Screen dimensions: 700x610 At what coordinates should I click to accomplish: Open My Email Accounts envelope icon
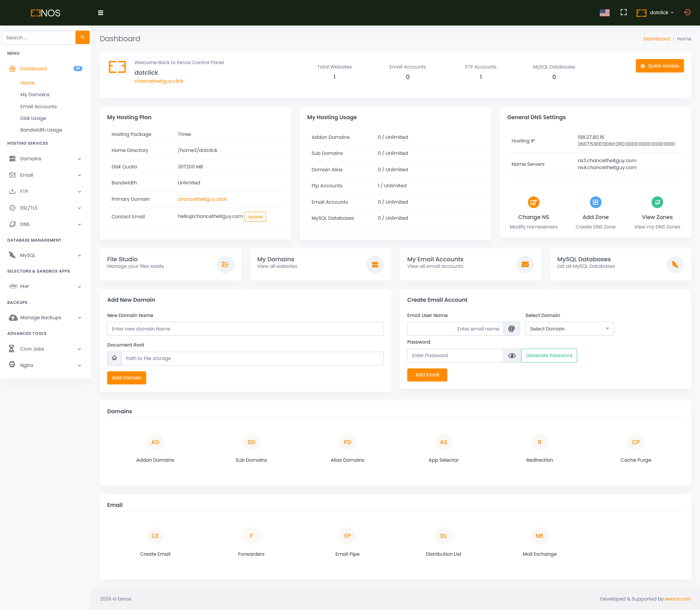click(x=525, y=265)
